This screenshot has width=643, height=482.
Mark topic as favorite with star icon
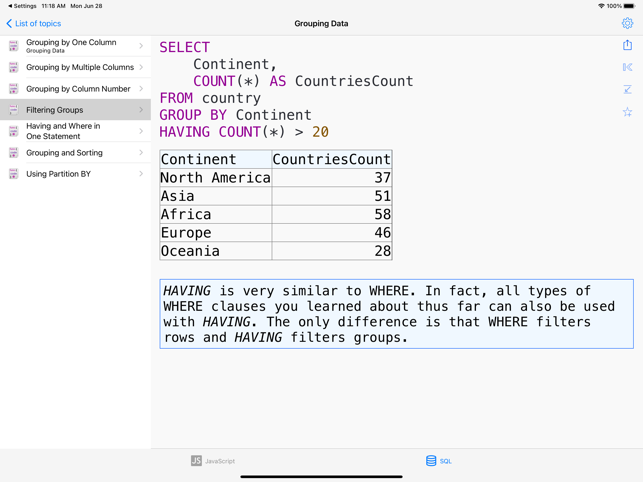point(627,112)
